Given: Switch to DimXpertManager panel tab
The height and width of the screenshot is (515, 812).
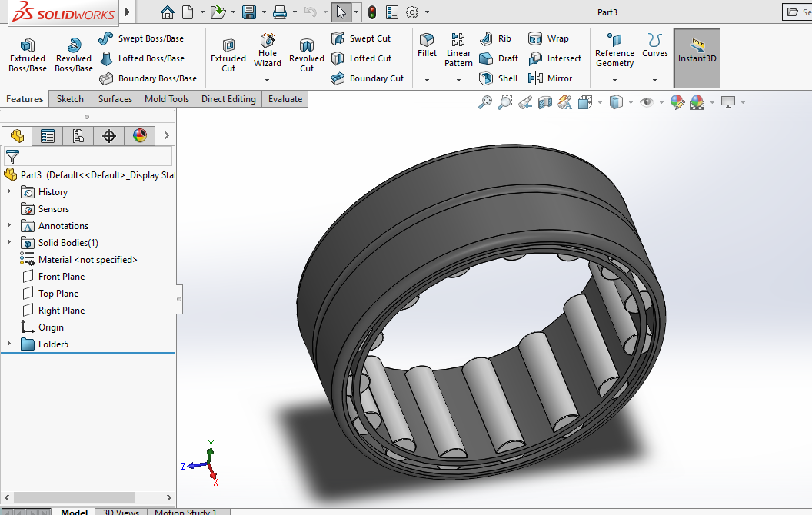Looking at the screenshot, I should click(x=108, y=136).
